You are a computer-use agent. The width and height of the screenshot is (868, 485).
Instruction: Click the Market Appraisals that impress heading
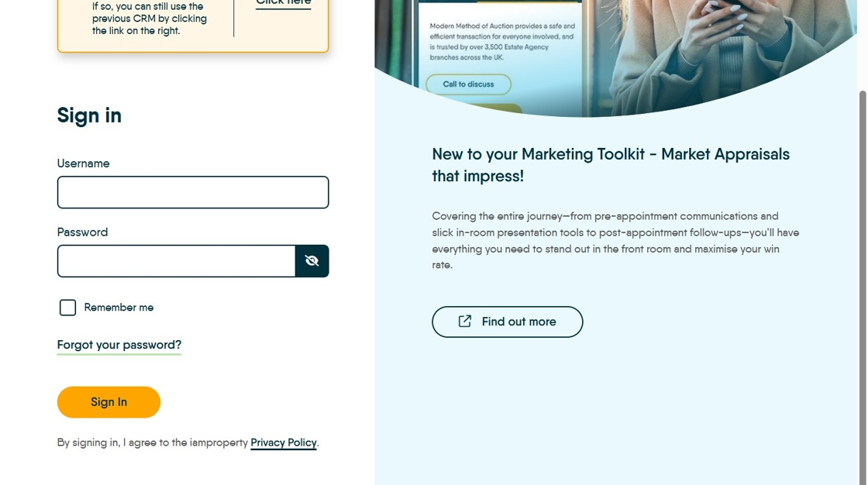[611, 165]
